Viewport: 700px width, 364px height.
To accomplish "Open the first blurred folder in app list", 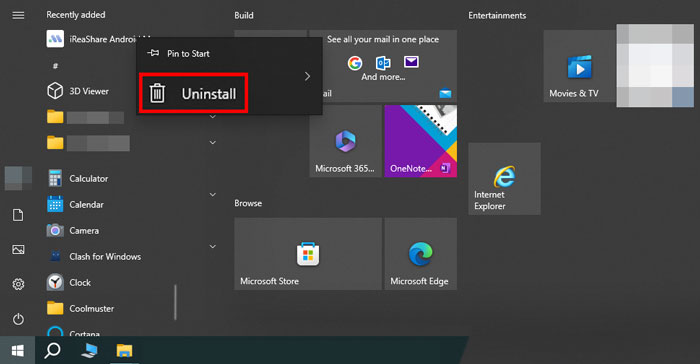I will [x=85, y=117].
